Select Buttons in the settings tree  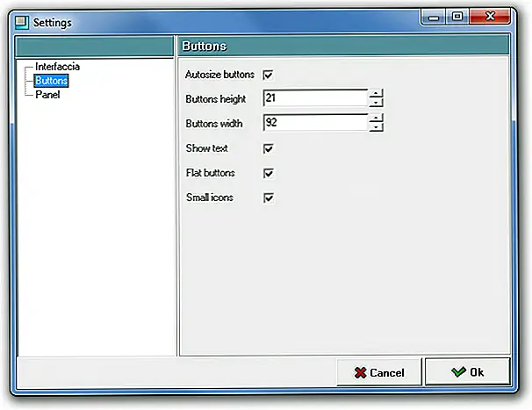coord(51,81)
